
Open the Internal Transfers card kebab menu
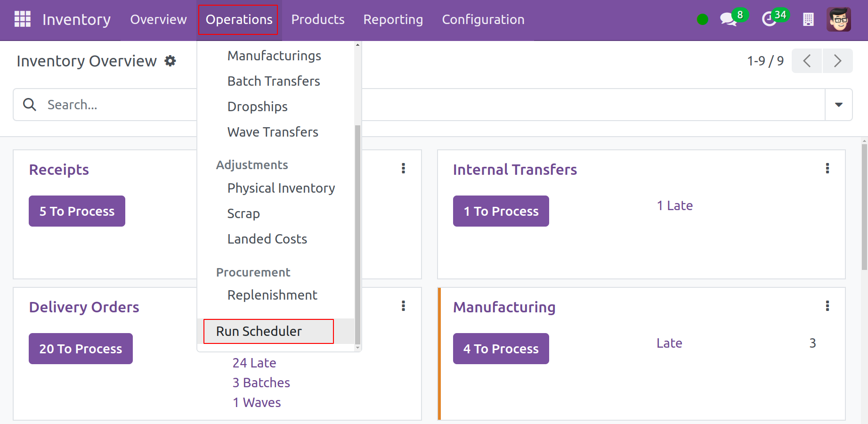pos(827,168)
